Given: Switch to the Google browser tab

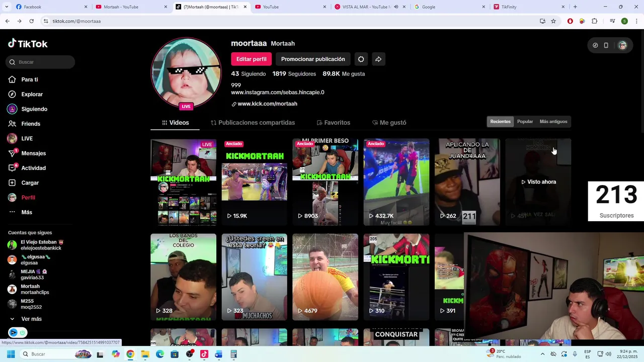Looking at the screenshot, I should pos(449,7).
